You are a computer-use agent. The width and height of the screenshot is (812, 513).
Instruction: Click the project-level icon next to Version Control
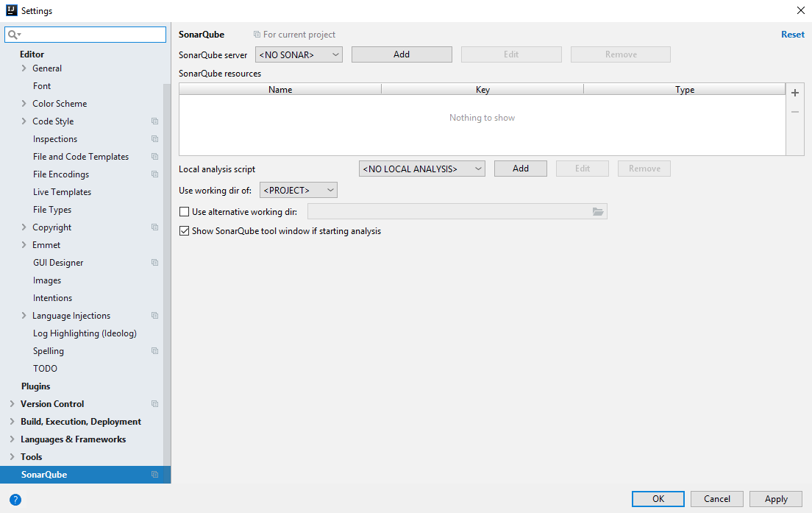pos(154,403)
